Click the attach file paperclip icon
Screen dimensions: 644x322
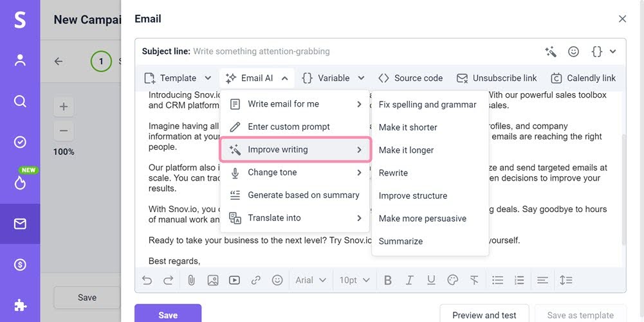191,280
